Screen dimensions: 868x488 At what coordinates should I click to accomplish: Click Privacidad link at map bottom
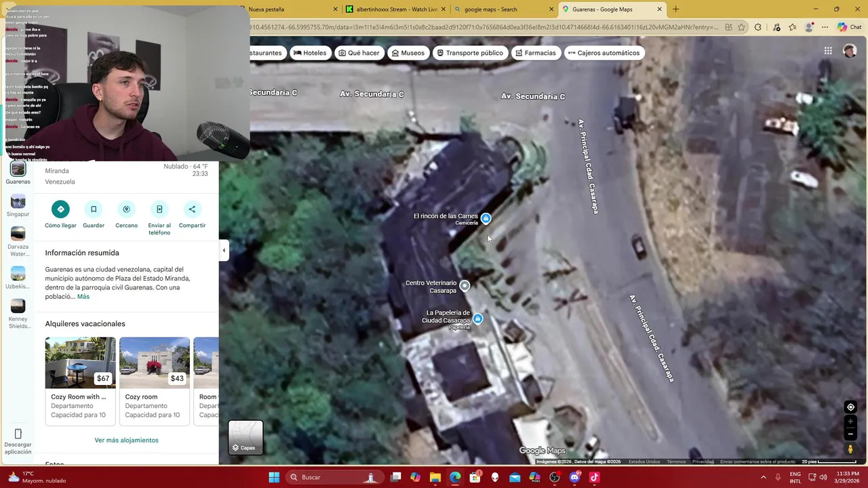[703, 462]
